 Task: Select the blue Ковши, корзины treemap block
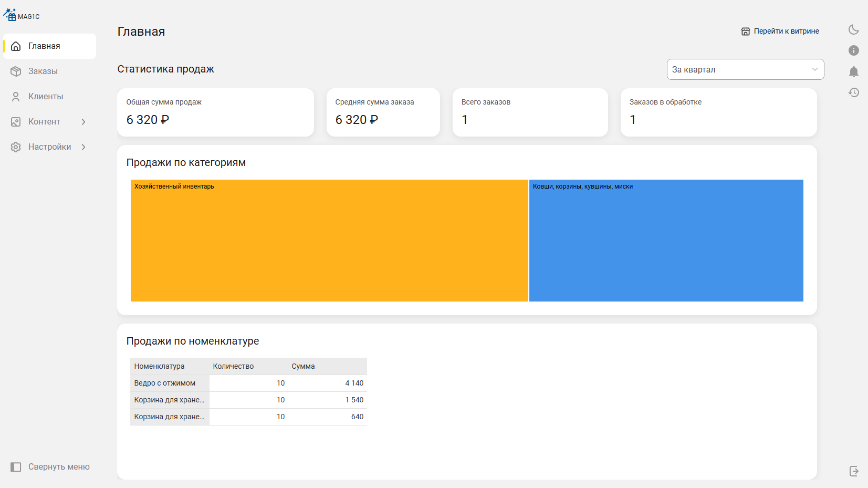(x=666, y=241)
